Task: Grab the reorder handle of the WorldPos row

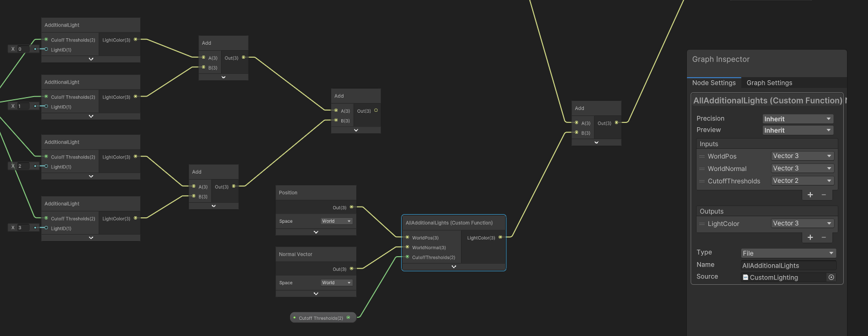Action: [702, 156]
